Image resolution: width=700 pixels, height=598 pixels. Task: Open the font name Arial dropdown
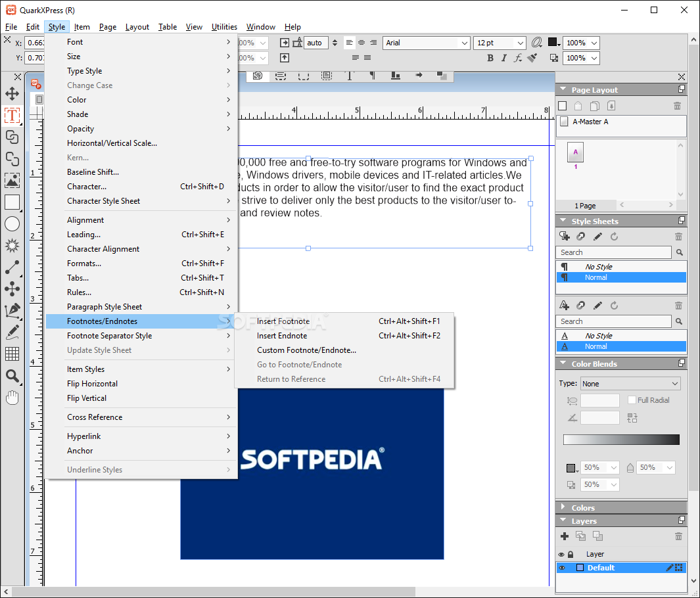pos(464,43)
